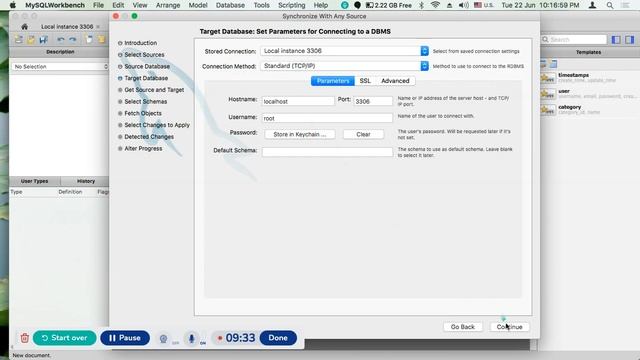The image size is (640, 360).
Task: Open the Apple menu
Action: pyautogui.click(x=13, y=5)
